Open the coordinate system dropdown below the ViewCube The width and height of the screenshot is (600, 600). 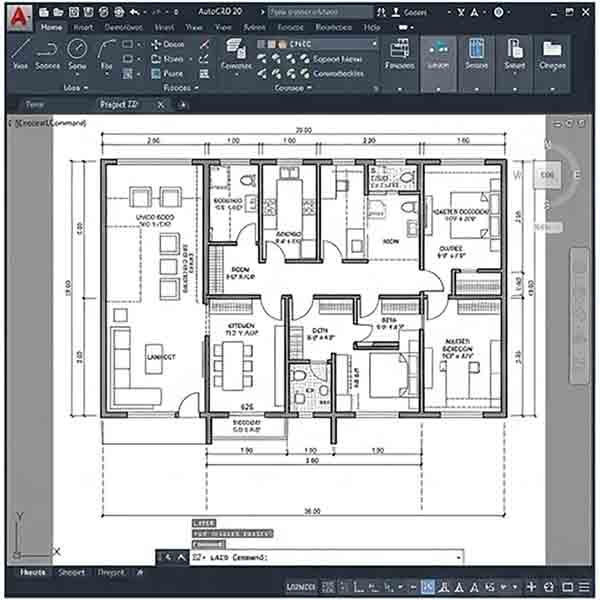tap(548, 227)
